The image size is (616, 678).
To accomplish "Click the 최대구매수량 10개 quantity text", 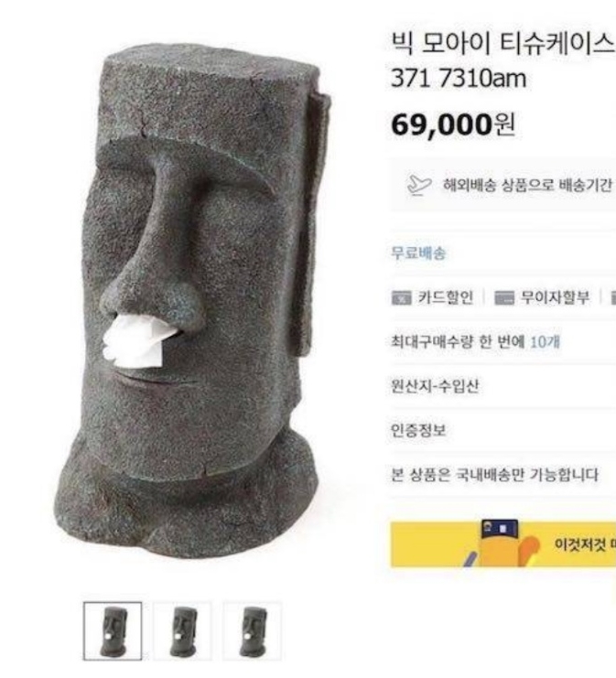I will point(475,342).
